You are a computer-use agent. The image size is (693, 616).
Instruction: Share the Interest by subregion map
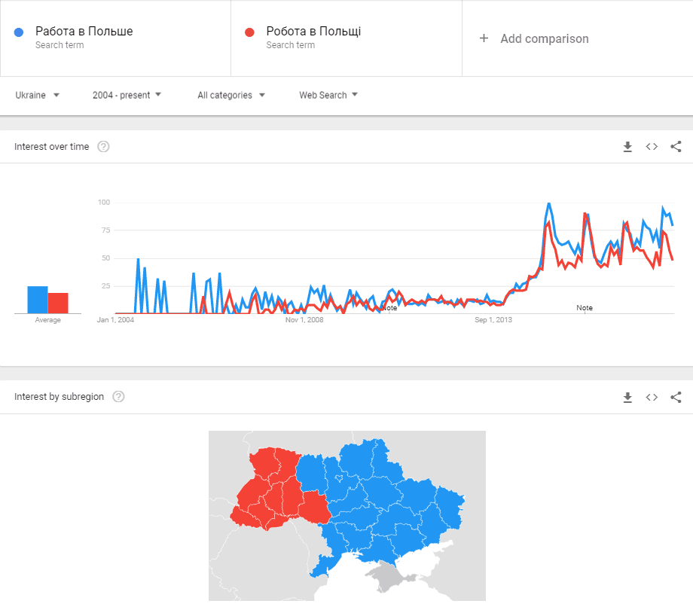676,397
